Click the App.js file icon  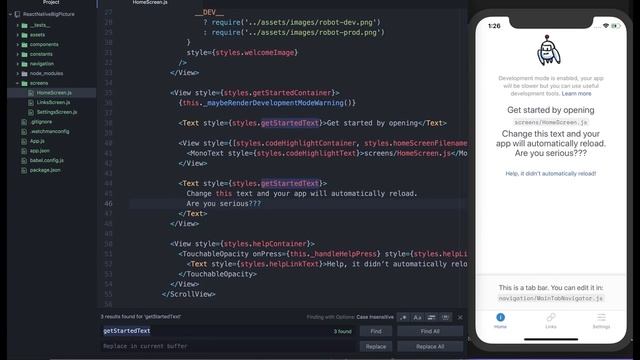point(24,141)
